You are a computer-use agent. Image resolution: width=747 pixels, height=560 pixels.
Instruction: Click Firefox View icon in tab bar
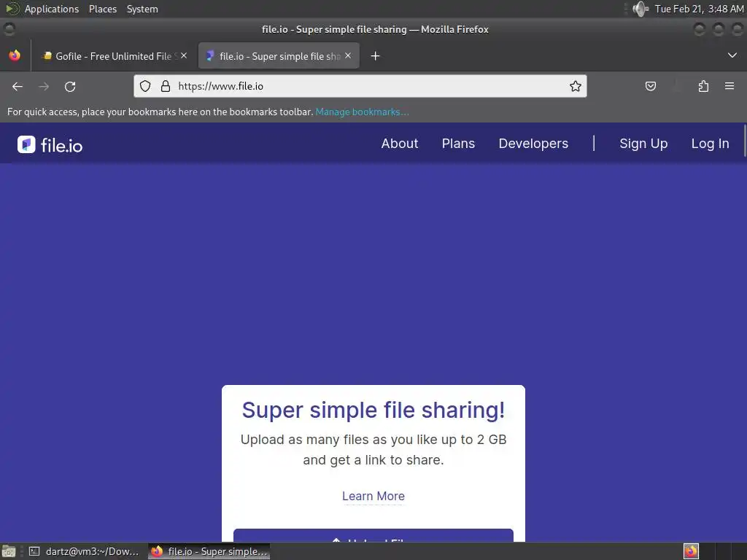(15, 55)
